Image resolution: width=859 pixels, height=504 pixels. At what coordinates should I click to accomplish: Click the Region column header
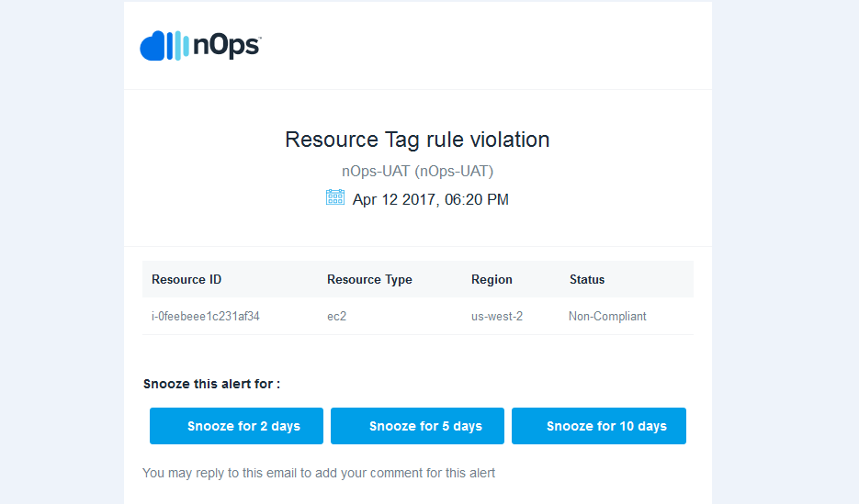[492, 280]
